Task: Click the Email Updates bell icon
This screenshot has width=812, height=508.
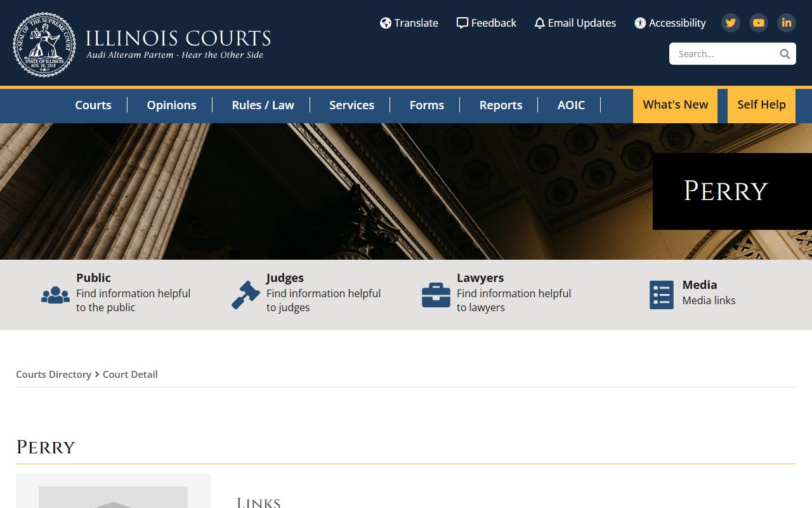Action: (540, 23)
